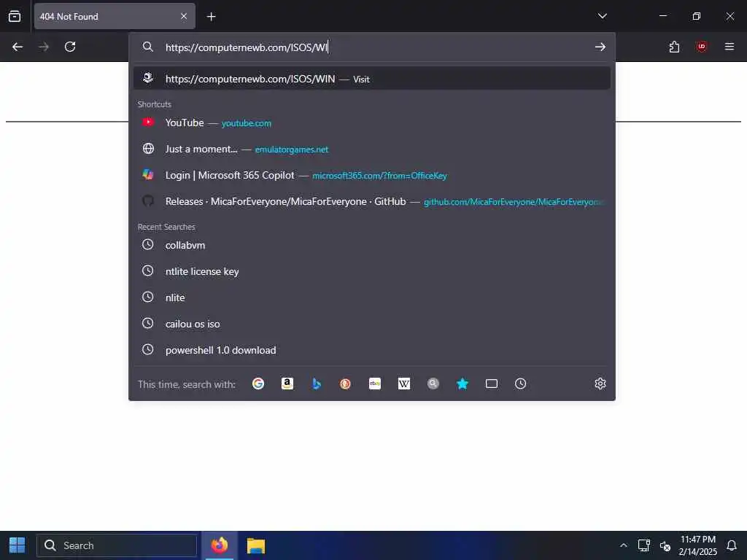Open the MicaForEveryone GitHub releases suggestion

[x=371, y=201]
